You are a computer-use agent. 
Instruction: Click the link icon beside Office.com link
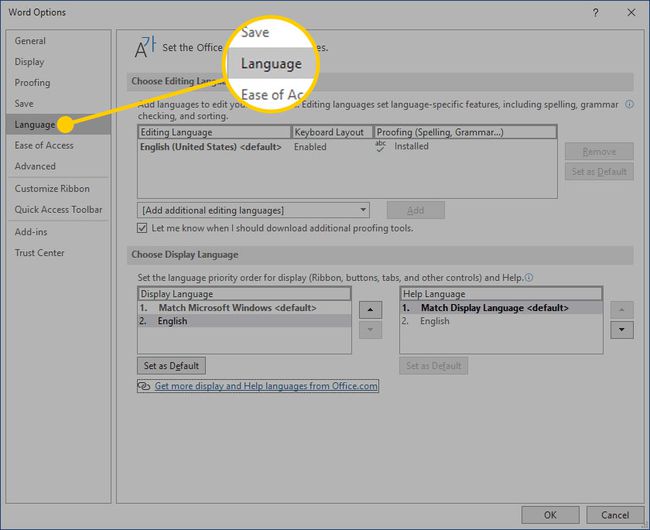[144, 386]
